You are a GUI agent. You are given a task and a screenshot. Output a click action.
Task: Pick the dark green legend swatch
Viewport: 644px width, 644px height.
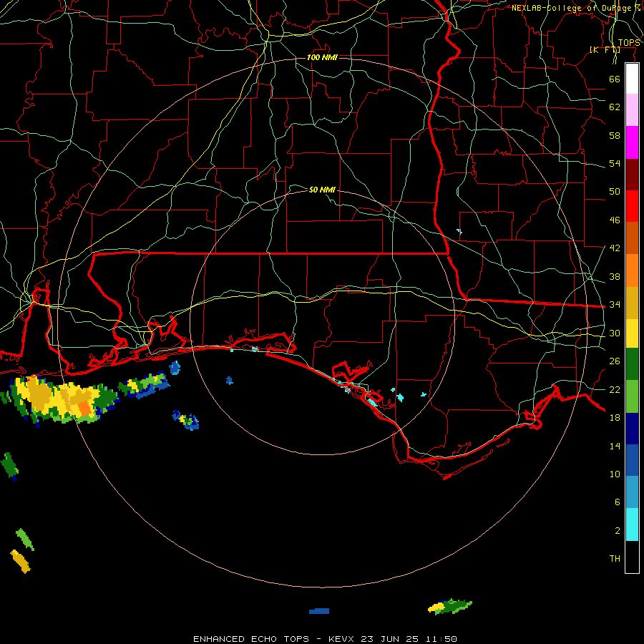click(632, 364)
